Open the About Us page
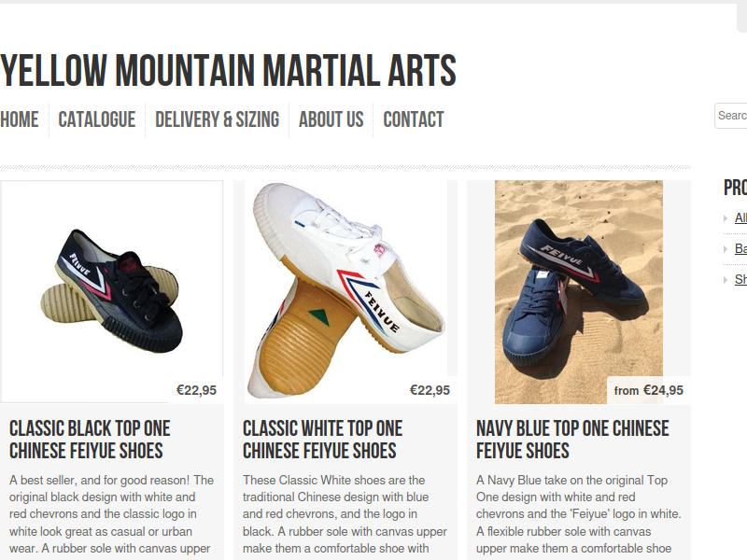Image resolution: width=747 pixels, height=560 pixels. tap(331, 119)
